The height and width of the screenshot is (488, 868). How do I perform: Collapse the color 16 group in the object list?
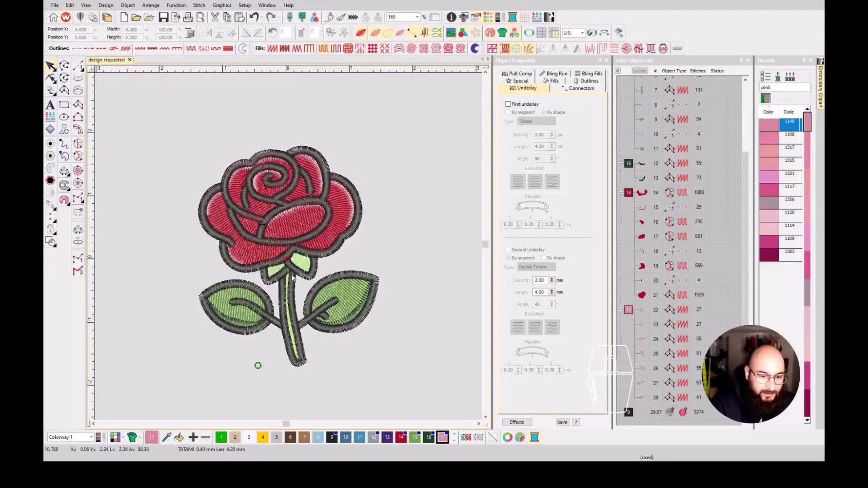621,163
